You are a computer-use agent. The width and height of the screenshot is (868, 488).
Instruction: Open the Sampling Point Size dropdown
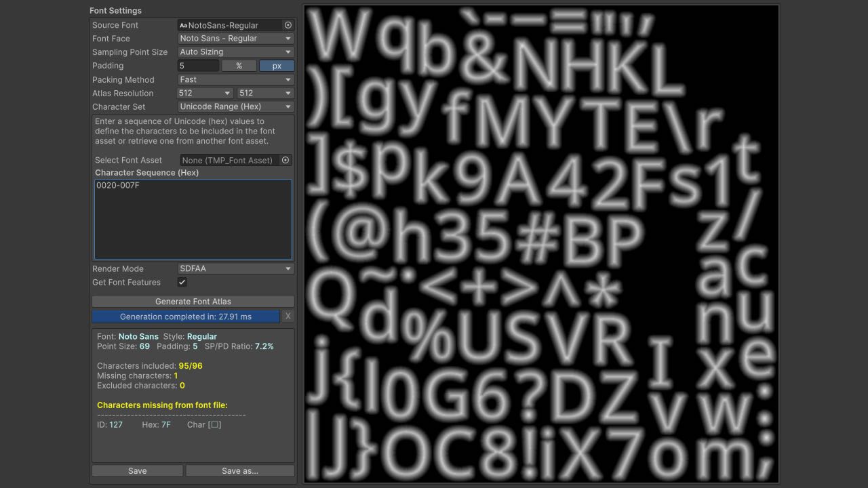click(x=234, y=52)
